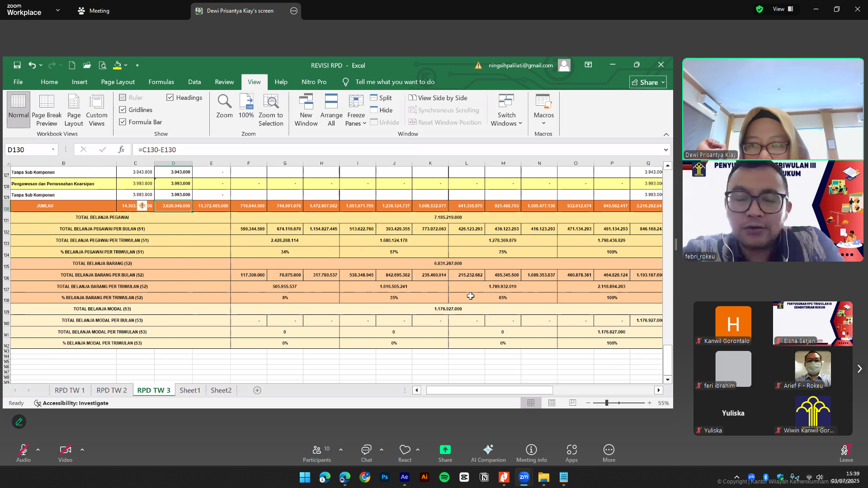Click the Hide window button

[381, 110]
